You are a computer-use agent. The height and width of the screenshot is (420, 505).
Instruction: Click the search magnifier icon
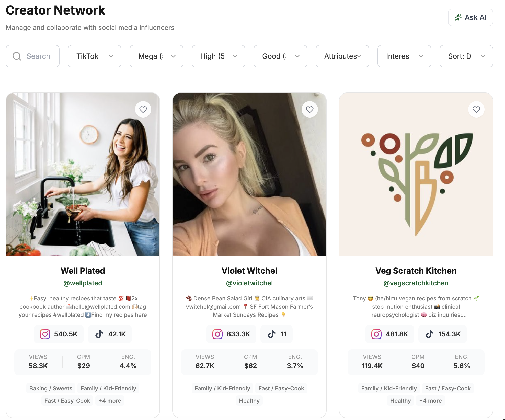click(x=17, y=56)
